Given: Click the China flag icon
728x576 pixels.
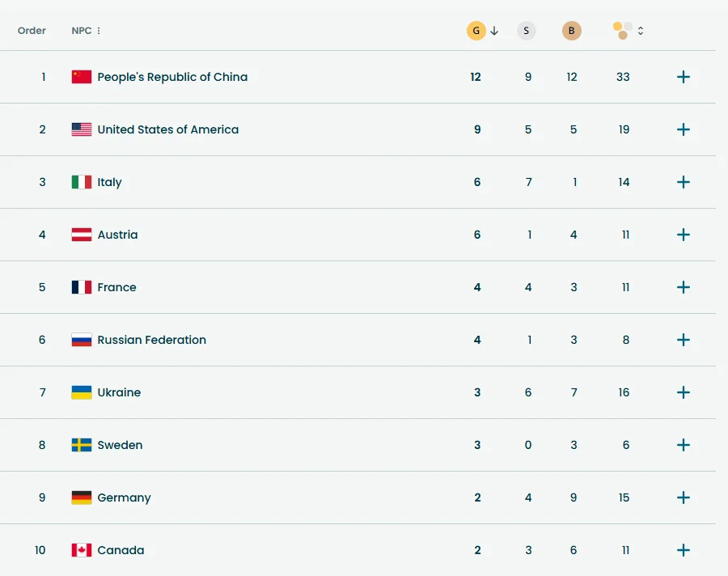Looking at the screenshot, I should [82, 77].
